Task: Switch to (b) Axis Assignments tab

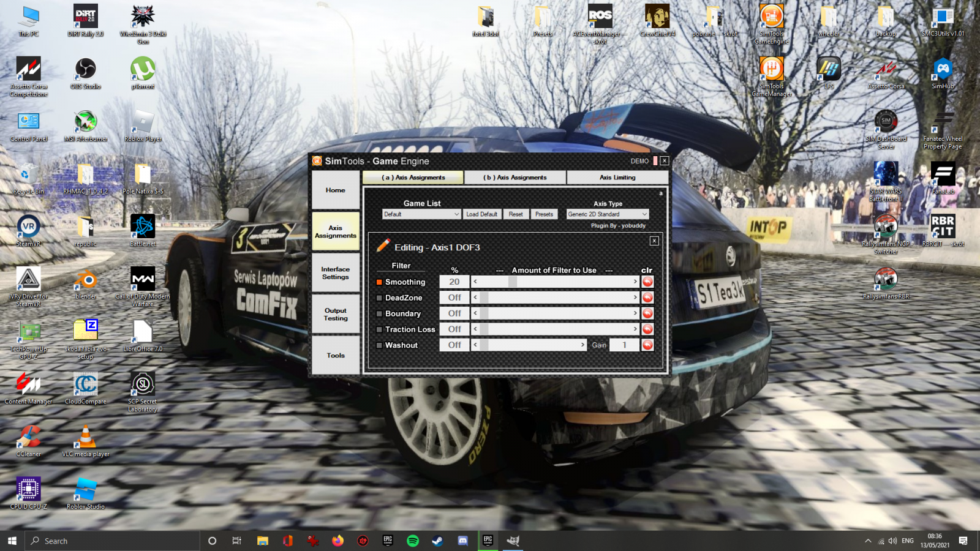Action: pos(515,178)
